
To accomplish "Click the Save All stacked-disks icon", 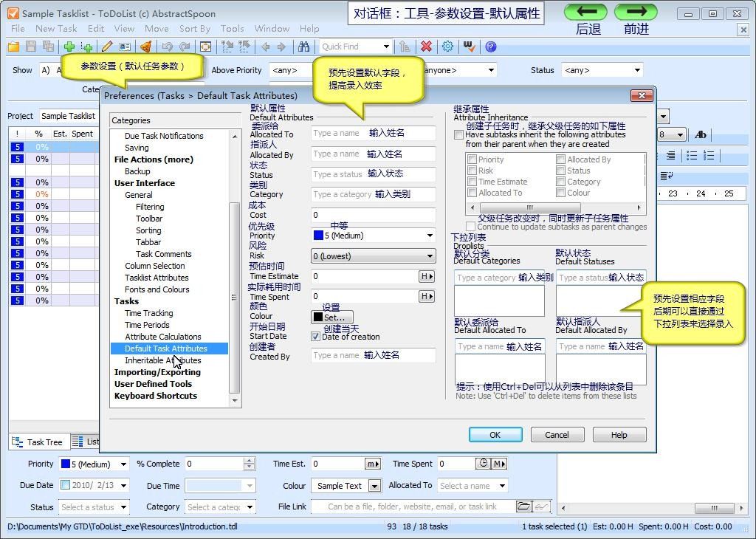I will (x=48, y=47).
